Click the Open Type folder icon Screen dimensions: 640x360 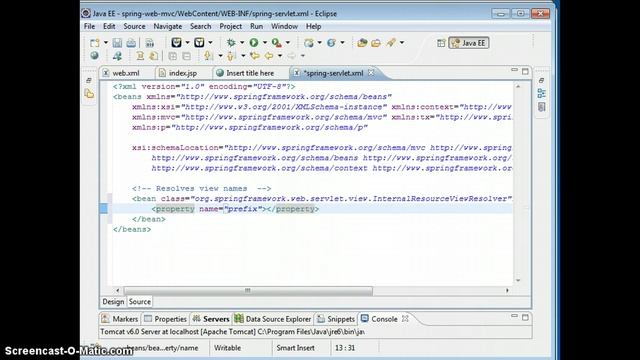[x=362, y=42]
